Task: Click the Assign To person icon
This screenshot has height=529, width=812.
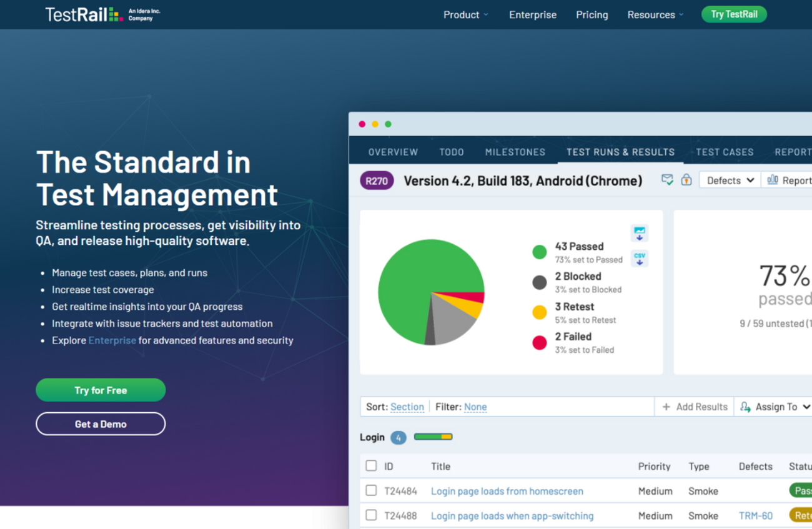Action: coord(745,407)
